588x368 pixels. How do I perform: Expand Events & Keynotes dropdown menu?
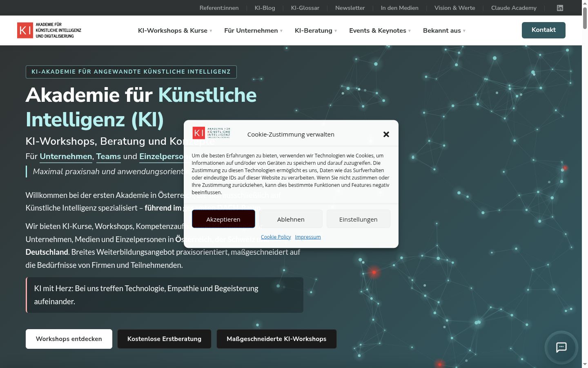pyautogui.click(x=380, y=31)
